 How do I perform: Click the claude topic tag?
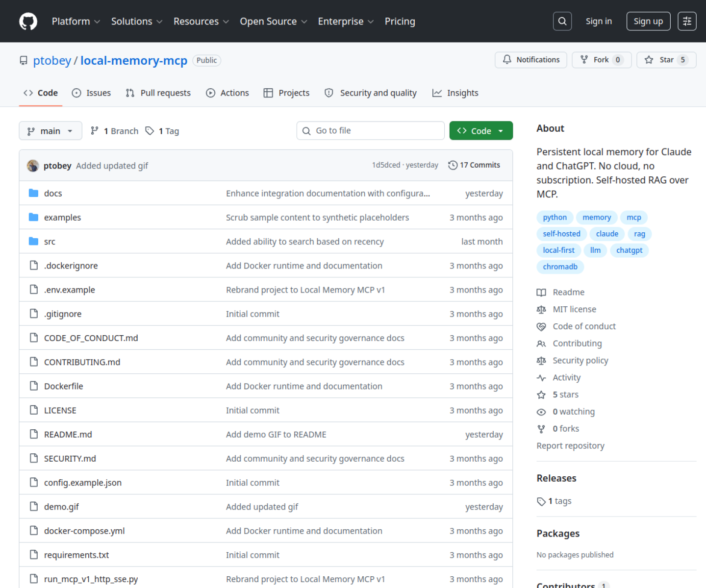607,234
